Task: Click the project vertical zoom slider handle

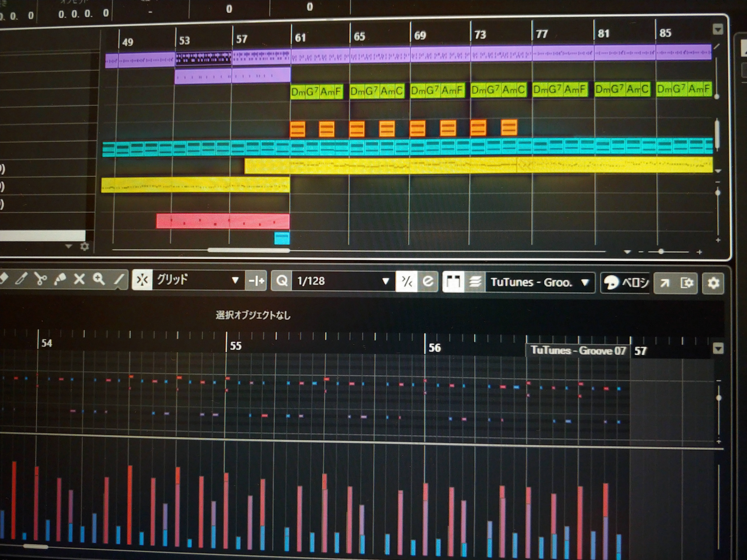Action: click(x=718, y=193)
